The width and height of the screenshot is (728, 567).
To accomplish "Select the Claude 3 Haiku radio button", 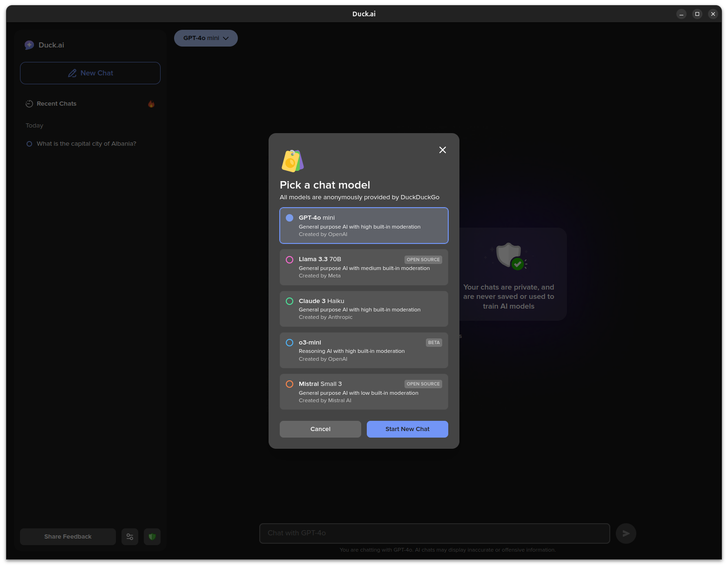I will (x=290, y=301).
